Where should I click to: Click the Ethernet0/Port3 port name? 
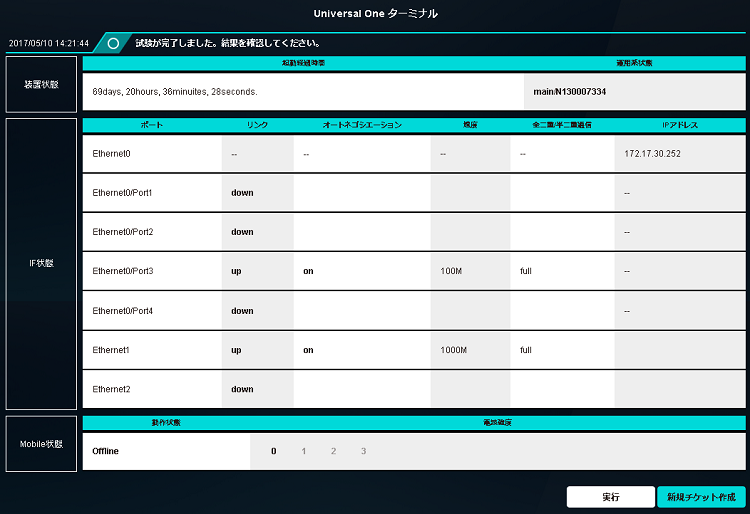point(122,271)
